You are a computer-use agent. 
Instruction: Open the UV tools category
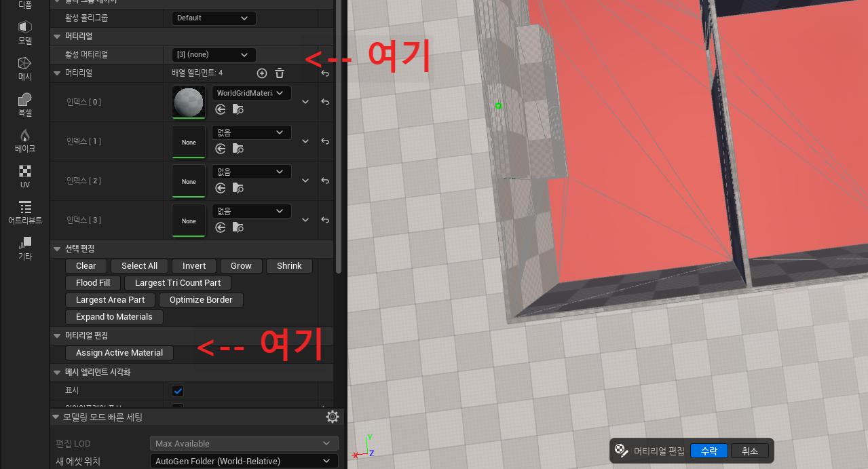(x=25, y=176)
